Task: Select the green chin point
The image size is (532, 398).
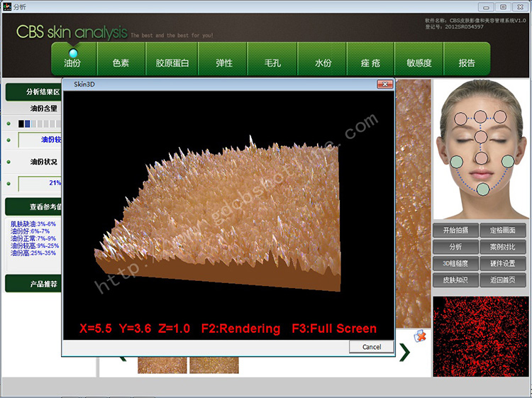Action: coord(483,189)
